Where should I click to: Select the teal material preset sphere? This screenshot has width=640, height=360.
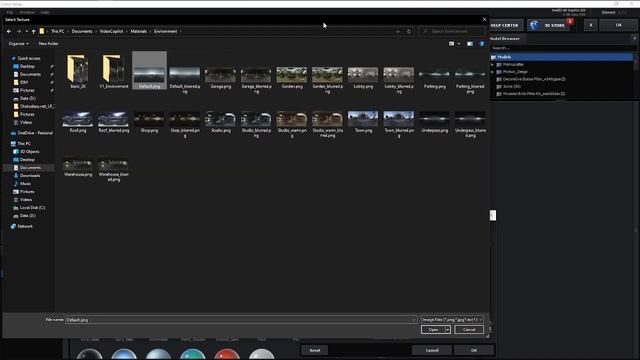click(193, 355)
